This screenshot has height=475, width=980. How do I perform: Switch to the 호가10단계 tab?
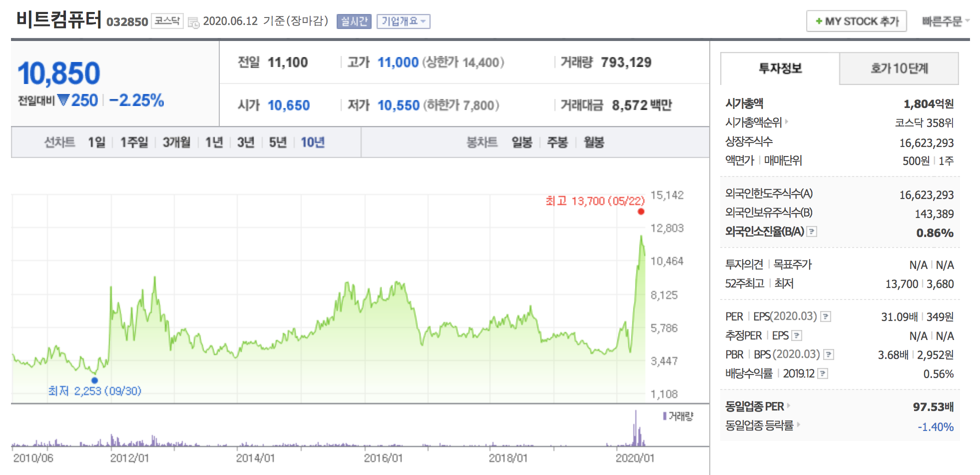tap(899, 68)
